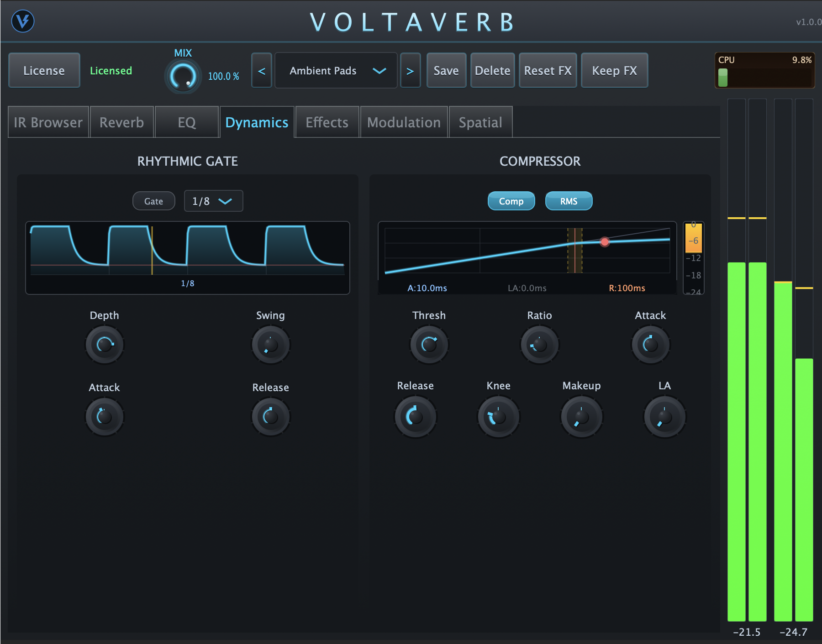Click the Rhythmic Gate Swing knob
822x644 pixels.
(x=271, y=345)
